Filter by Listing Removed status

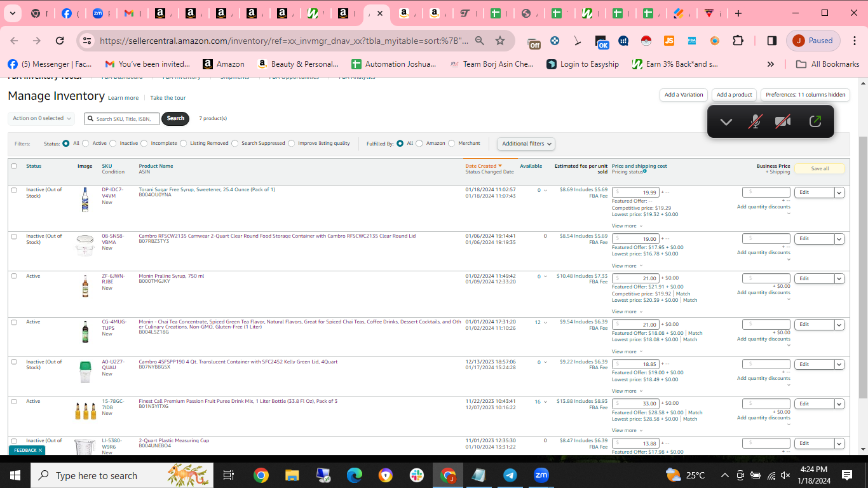(184, 144)
